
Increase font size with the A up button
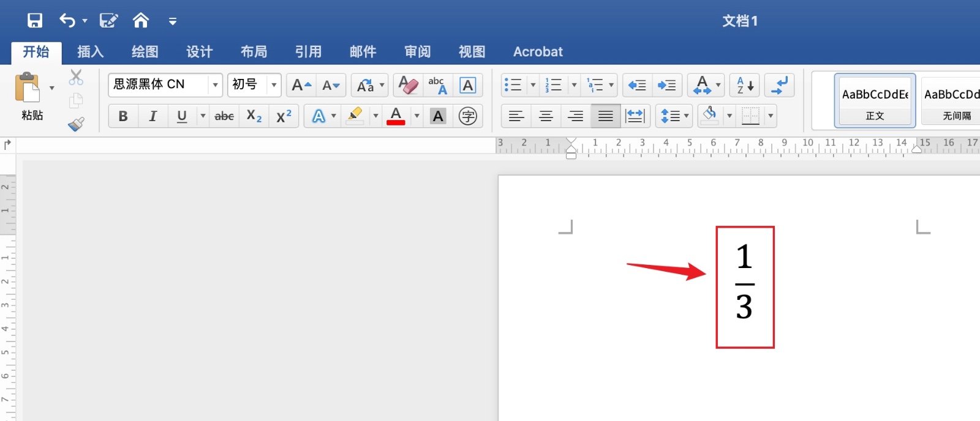coord(301,85)
